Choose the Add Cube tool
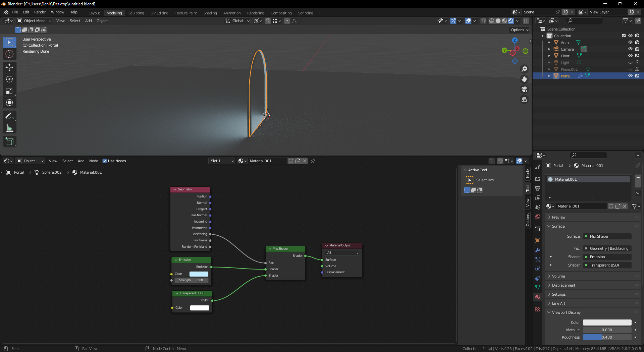 coord(9,141)
